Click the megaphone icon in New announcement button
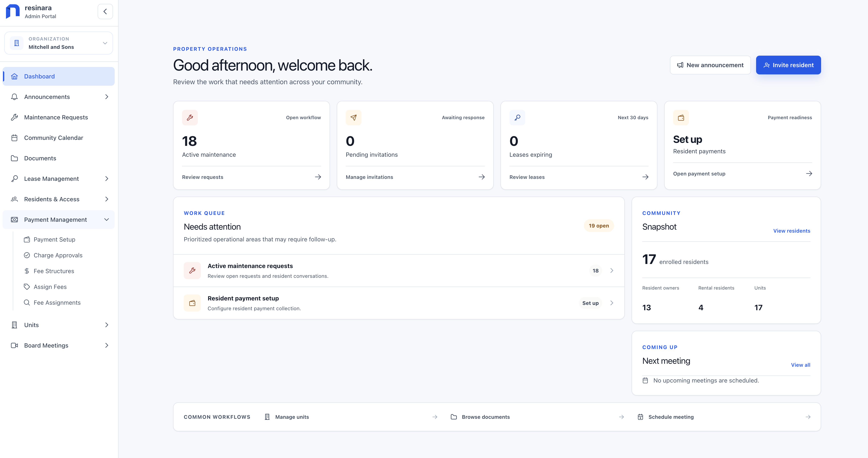The width and height of the screenshot is (868, 458). (680, 65)
